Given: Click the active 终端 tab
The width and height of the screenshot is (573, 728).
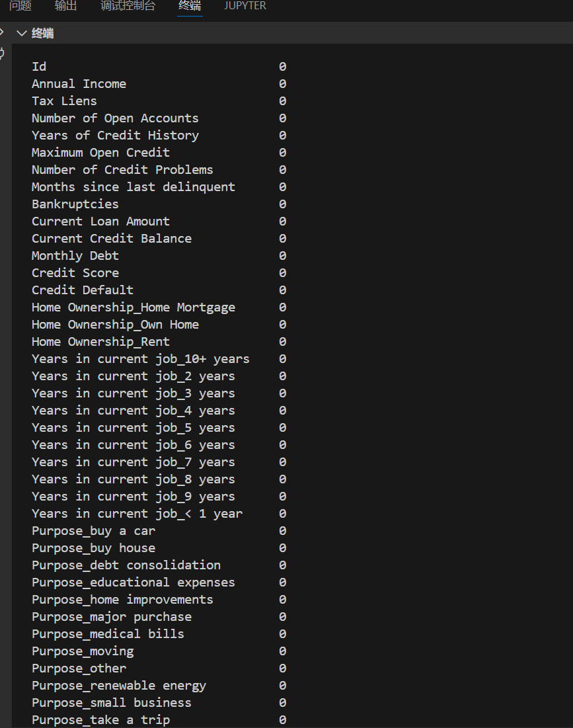Looking at the screenshot, I should pyautogui.click(x=190, y=6).
